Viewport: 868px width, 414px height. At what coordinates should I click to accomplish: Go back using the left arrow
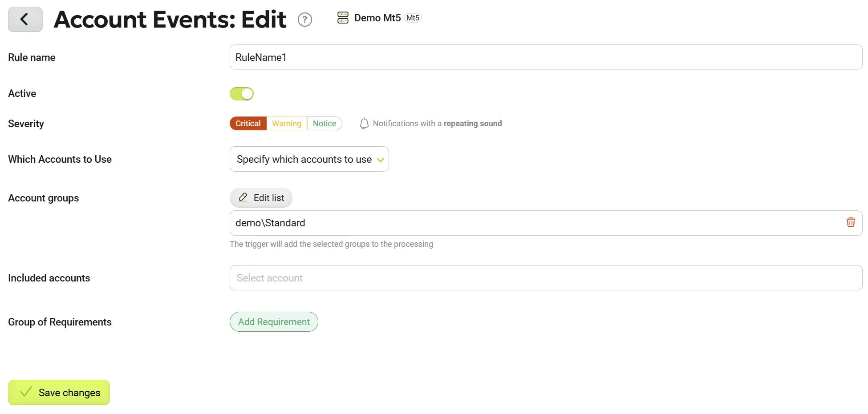point(25,19)
